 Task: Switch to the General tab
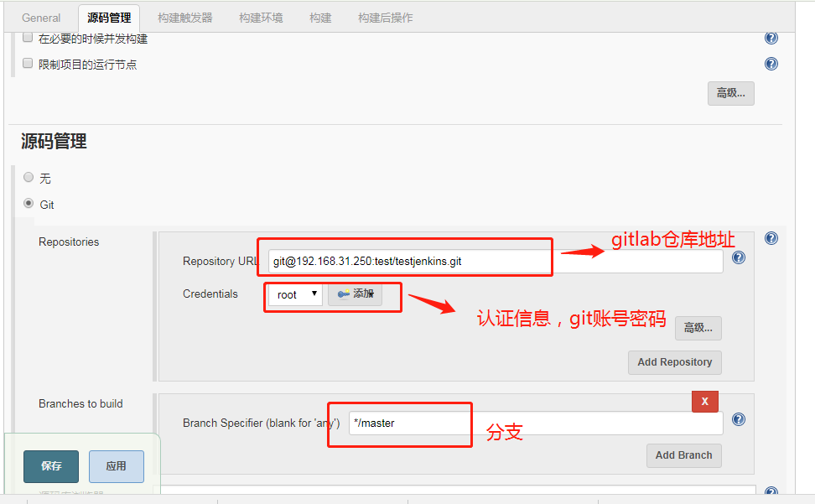pyautogui.click(x=41, y=18)
